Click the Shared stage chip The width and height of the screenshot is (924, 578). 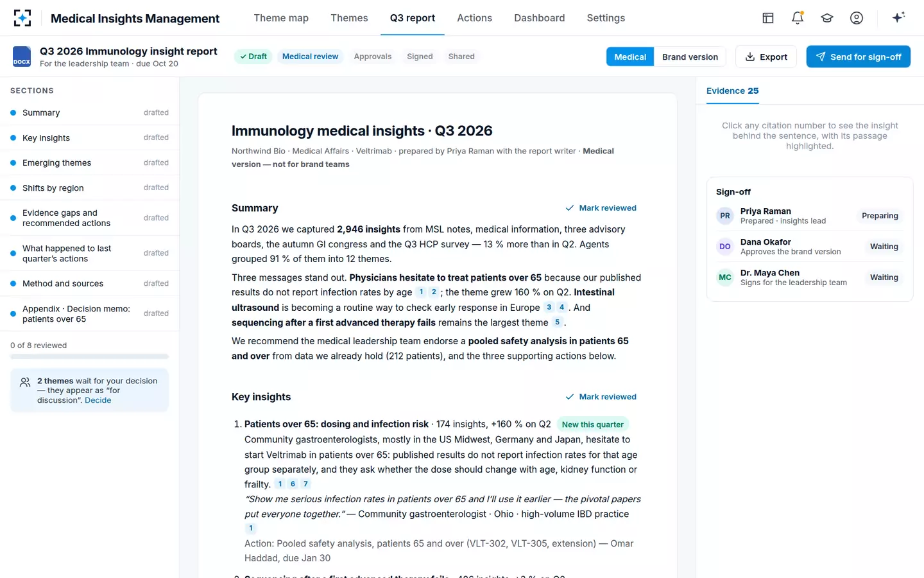coord(461,57)
